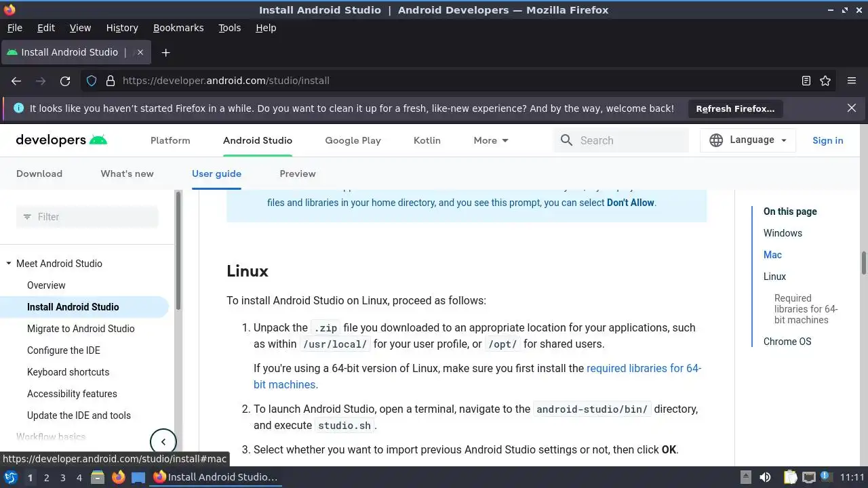This screenshot has height=488, width=868.
Task: Bookmark this page with the star icon
Action: pos(825,81)
